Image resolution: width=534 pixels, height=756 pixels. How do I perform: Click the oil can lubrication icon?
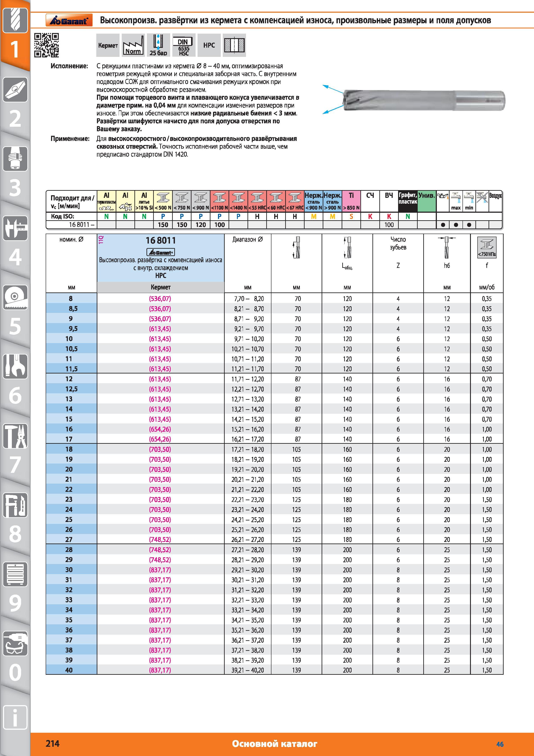pos(443,197)
